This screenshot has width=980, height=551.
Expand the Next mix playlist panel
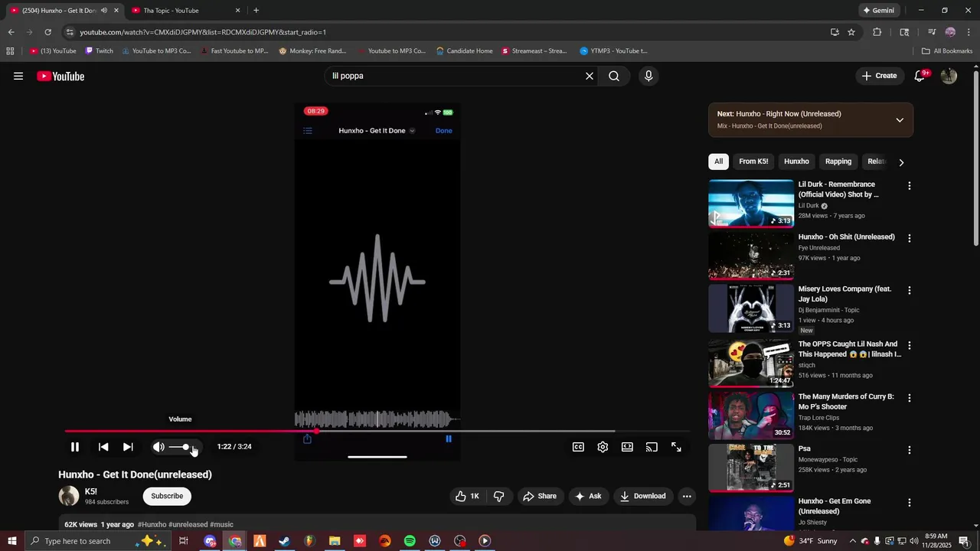(x=900, y=120)
